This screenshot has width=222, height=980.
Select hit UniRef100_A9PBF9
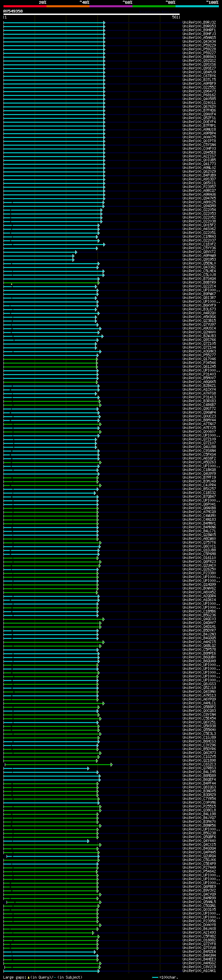coord(199,84)
